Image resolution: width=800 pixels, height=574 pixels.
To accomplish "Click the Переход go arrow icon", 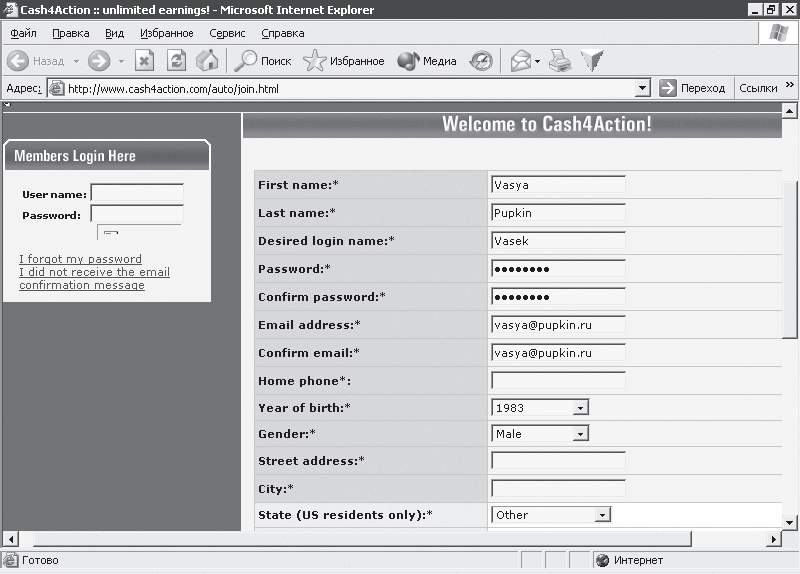I will [667, 88].
